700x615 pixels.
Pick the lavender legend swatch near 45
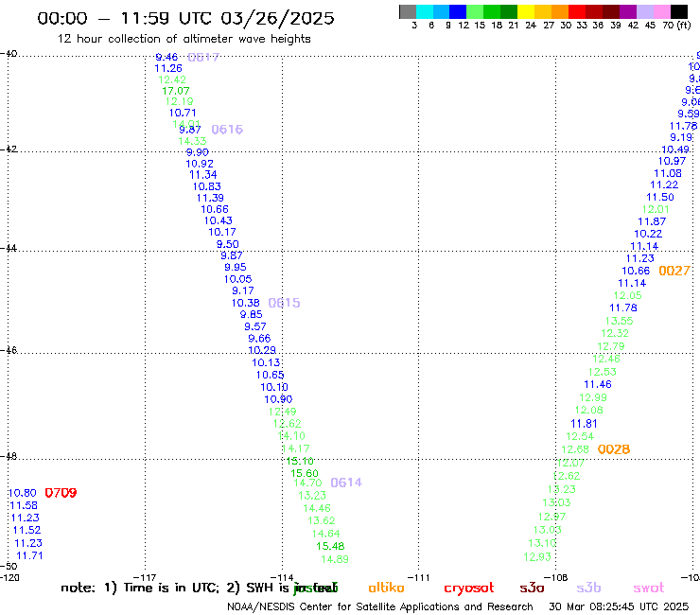point(645,11)
